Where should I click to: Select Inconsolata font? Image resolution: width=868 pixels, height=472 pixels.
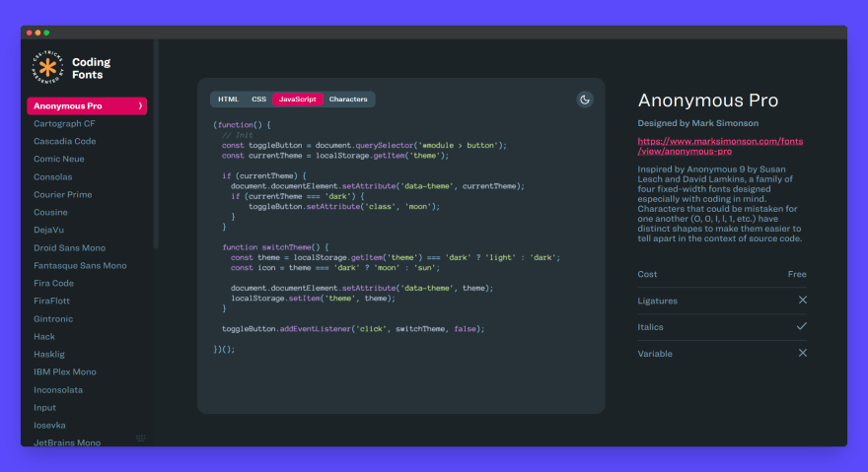click(58, 390)
